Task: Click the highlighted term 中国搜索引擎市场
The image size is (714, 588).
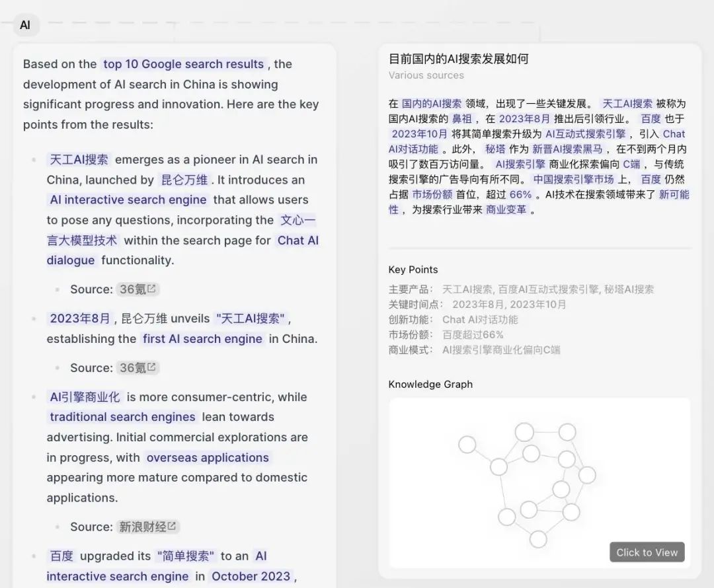Action: click(574, 179)
